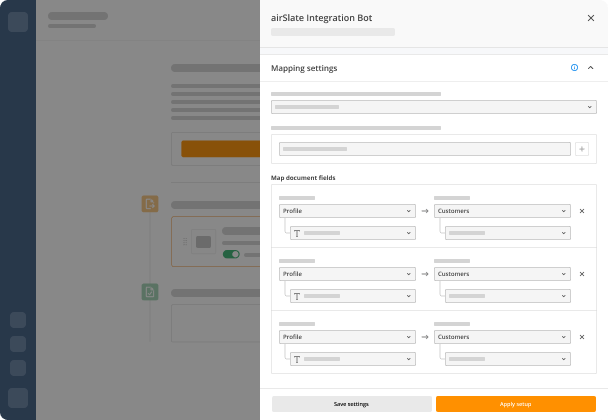Click the Save settings button

click(352, 404)
